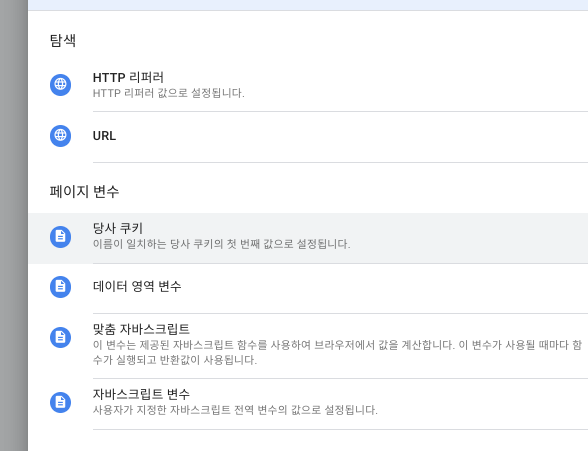
Task: Click the document icon for 당사 쿠키
Action: click(60, 237)
